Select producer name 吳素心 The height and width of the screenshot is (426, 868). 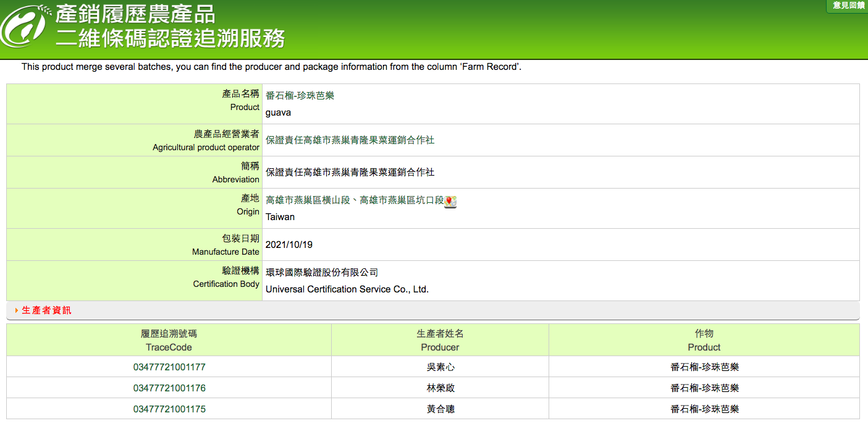pos(440,367)
